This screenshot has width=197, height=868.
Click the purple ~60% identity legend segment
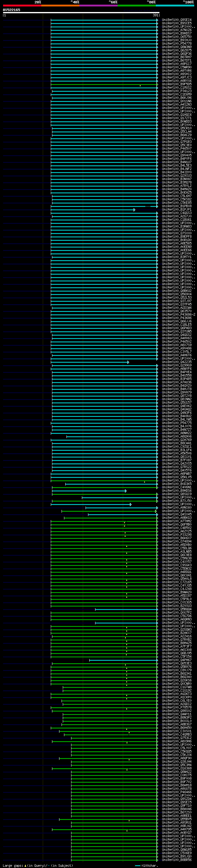(x=99, y=6)
